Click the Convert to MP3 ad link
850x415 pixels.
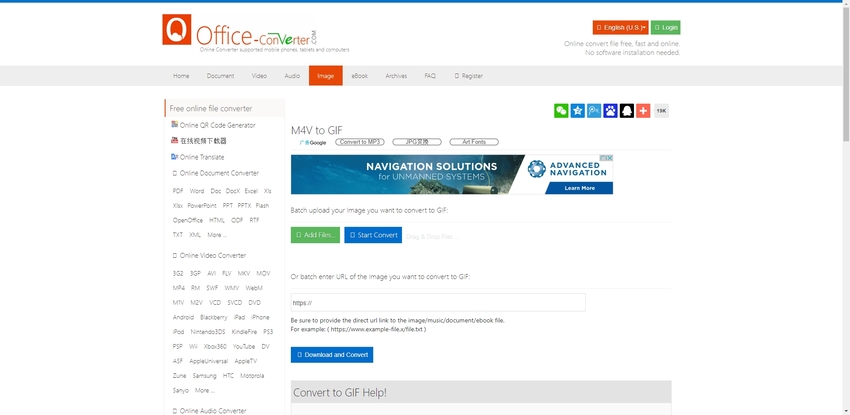(360, 142)
